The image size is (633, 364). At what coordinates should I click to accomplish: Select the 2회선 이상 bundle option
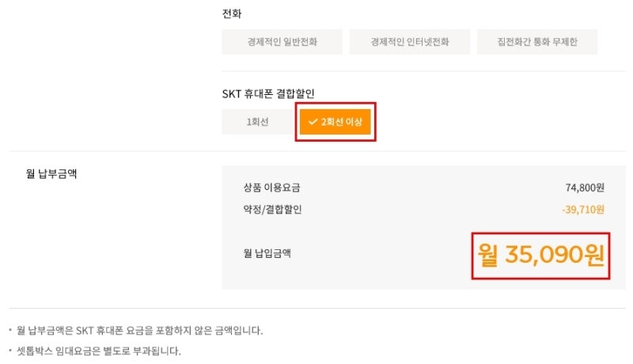(x=335, y=122)
